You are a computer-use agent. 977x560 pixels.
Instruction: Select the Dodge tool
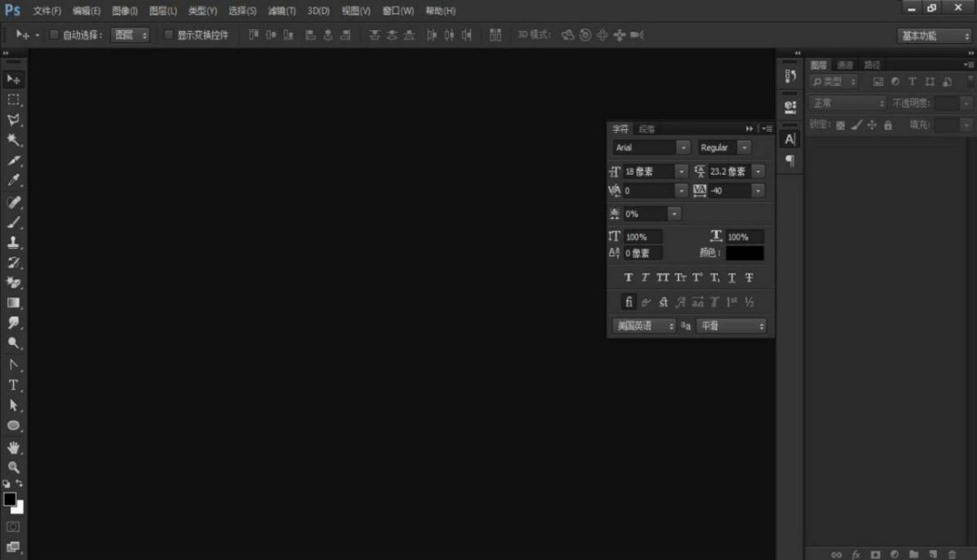pos(13,343)
